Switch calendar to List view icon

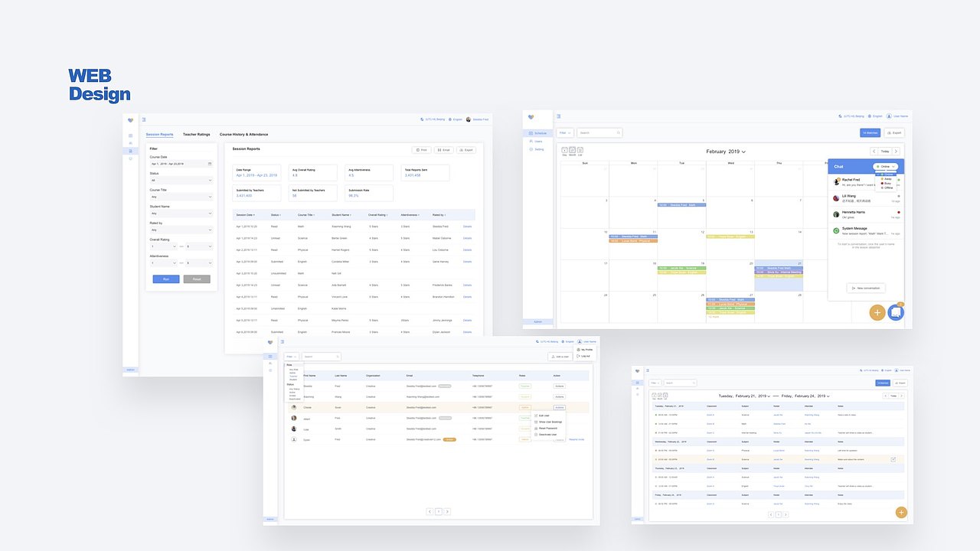[580, 151]
